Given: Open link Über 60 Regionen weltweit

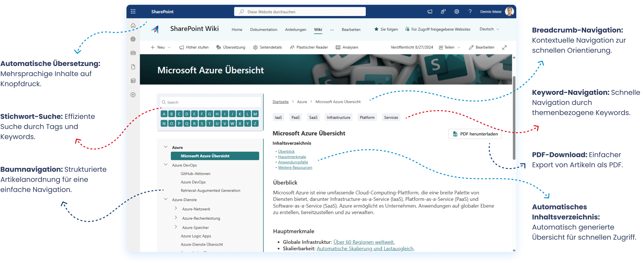Looking at the screenshot, I should tap(364, 242).
